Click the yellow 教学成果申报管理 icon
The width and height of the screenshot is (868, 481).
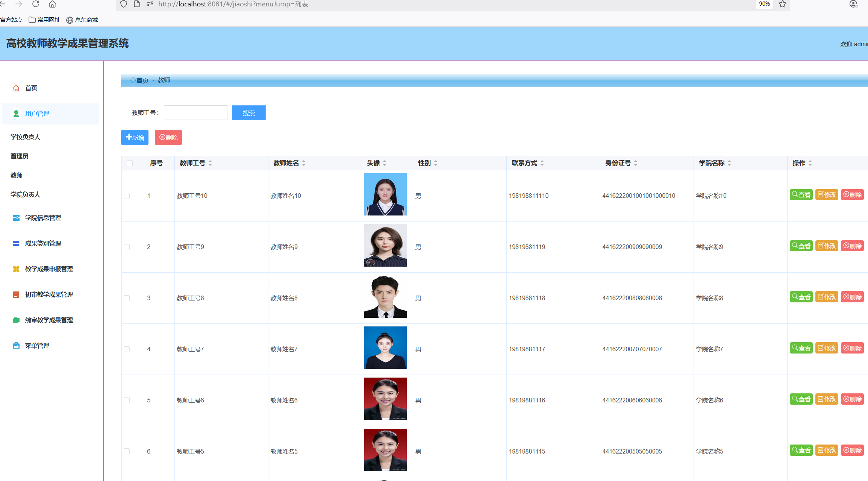(16, 269)
